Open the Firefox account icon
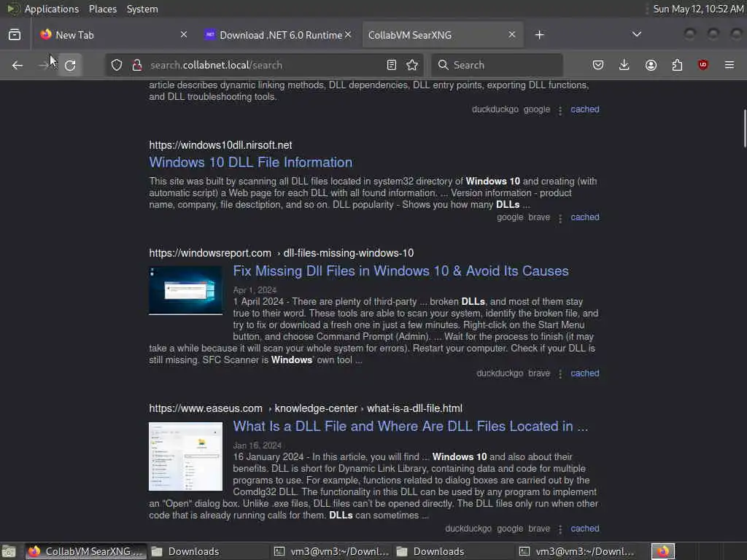This screenshot has width=747, height=560. [x=651, y=65]
